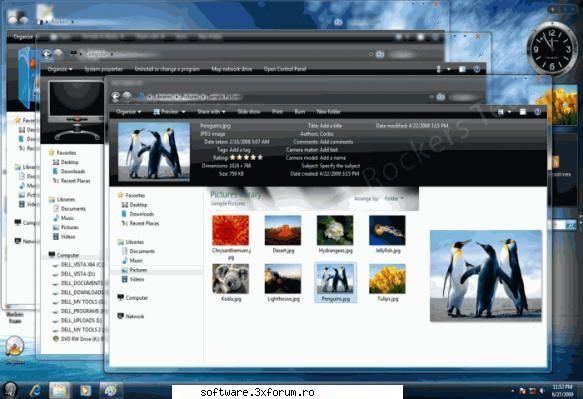Image resolution: width=583 pixels, height=399 pixels.
Task: Click Map network drive in the Computer window
Action: click(x=231, y=69)
